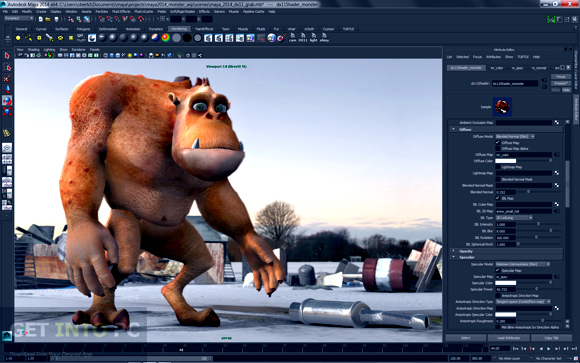Screen dimensions: 580x363
Task: Click the blue-yellow layered shader sphere icon
Action: (x=155, y=38)
